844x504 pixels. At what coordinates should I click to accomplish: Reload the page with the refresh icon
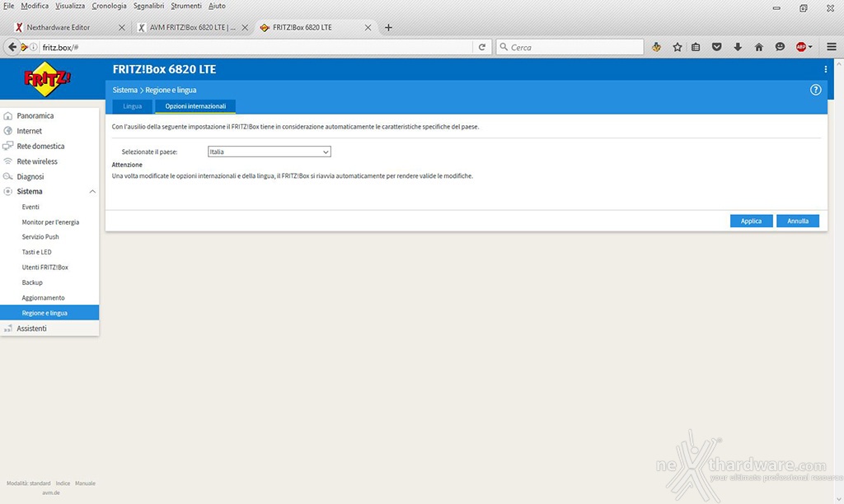click(x=481, y=47)
